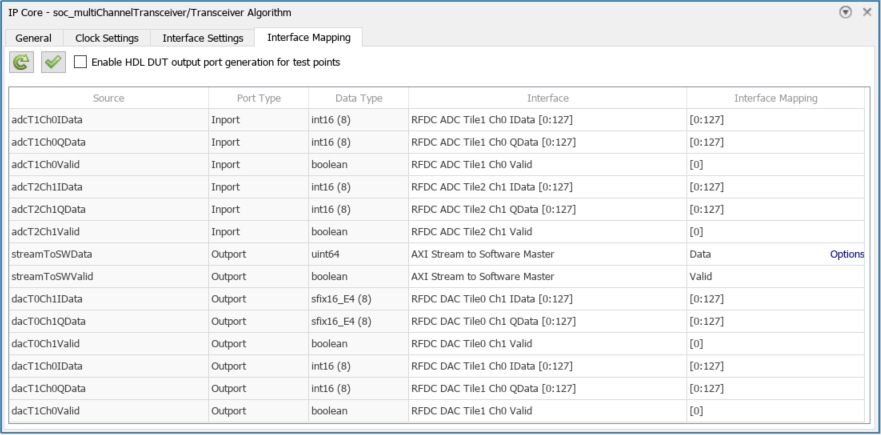Close the IP Core panel
This screenshot has height=435, width=881.
(867, 12)
